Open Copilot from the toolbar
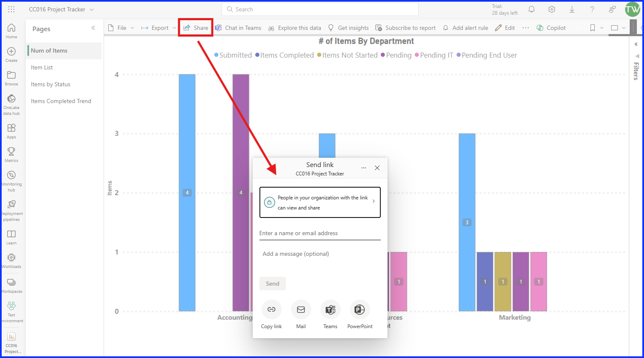This screenshot has height=358, width=644. [551, 28]
